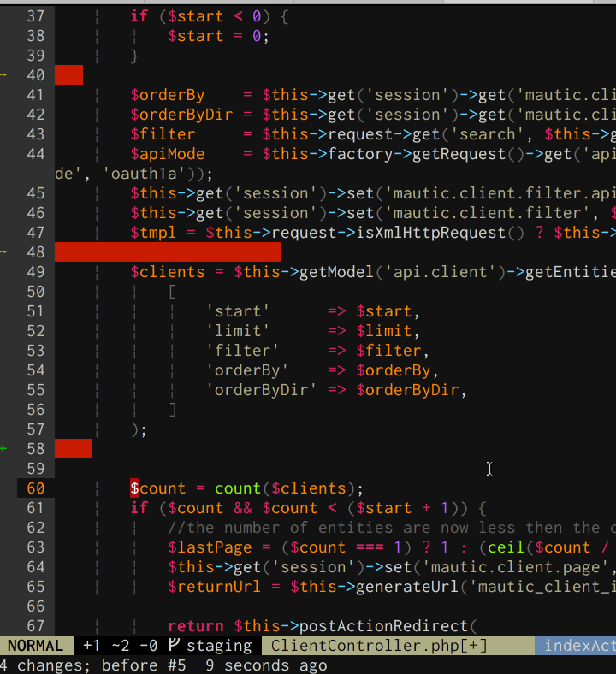Click the plus git sign at line 58

point(3,449)
